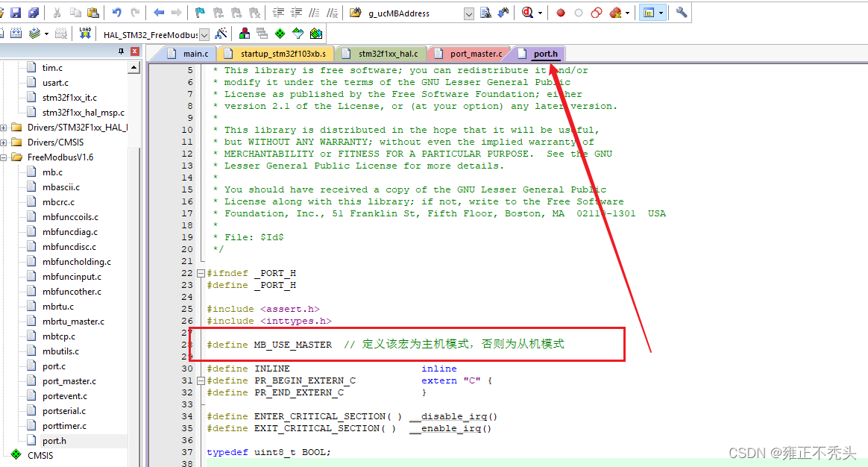Navigate backwards with the blue arrow
Viewport: 868px width, 467px height.
tap(159, 13)
